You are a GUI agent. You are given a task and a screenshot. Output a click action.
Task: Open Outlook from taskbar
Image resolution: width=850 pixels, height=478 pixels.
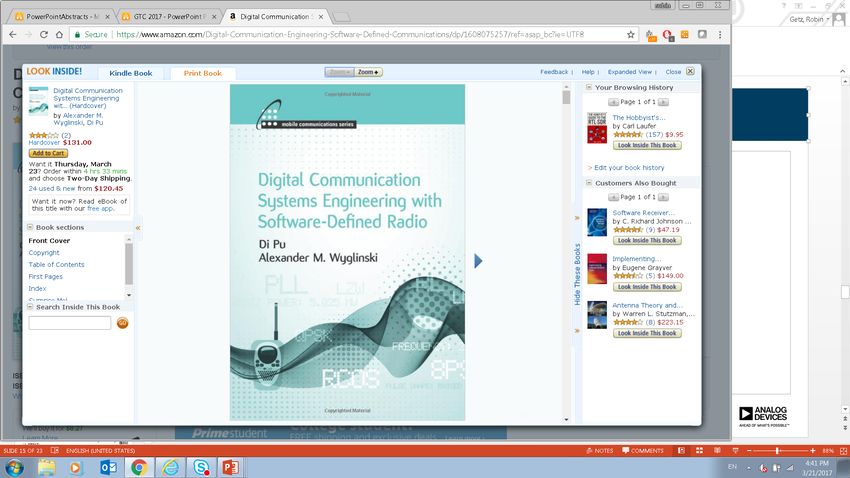click(108, 467)
